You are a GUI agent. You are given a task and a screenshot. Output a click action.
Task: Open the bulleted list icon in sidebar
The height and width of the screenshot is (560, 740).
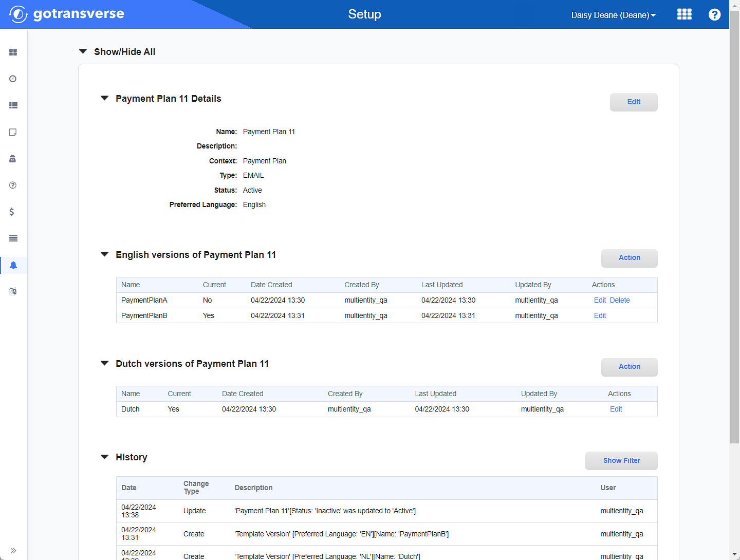tap(13, 105)
